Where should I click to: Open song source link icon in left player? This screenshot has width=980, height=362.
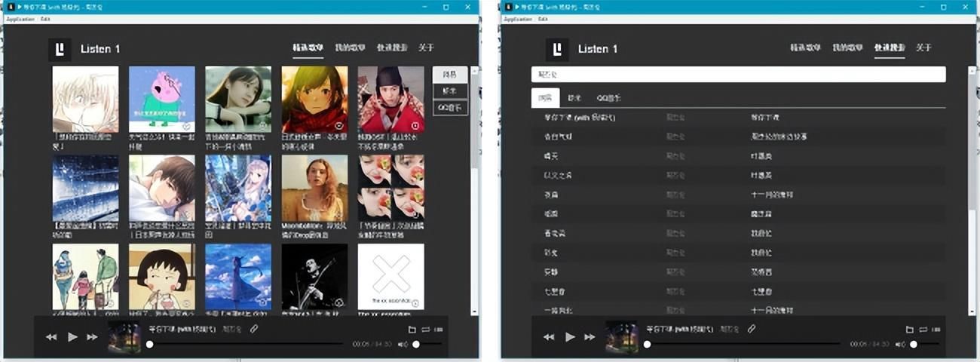254,329
